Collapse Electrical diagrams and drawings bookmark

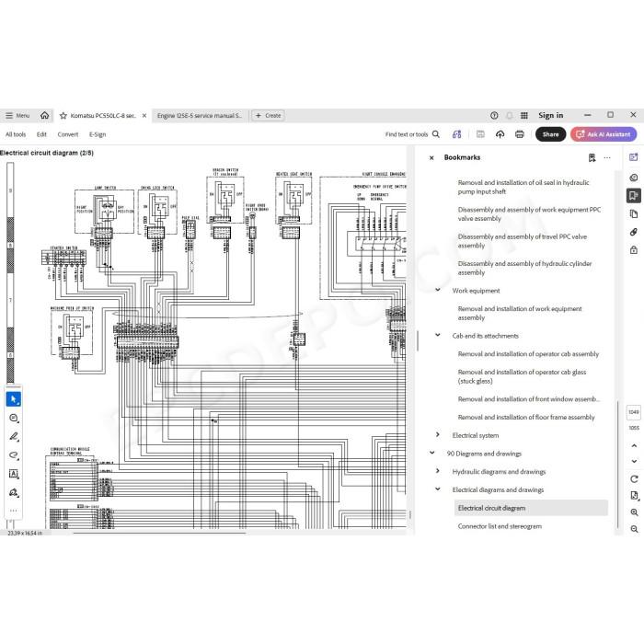click(438, 489)
